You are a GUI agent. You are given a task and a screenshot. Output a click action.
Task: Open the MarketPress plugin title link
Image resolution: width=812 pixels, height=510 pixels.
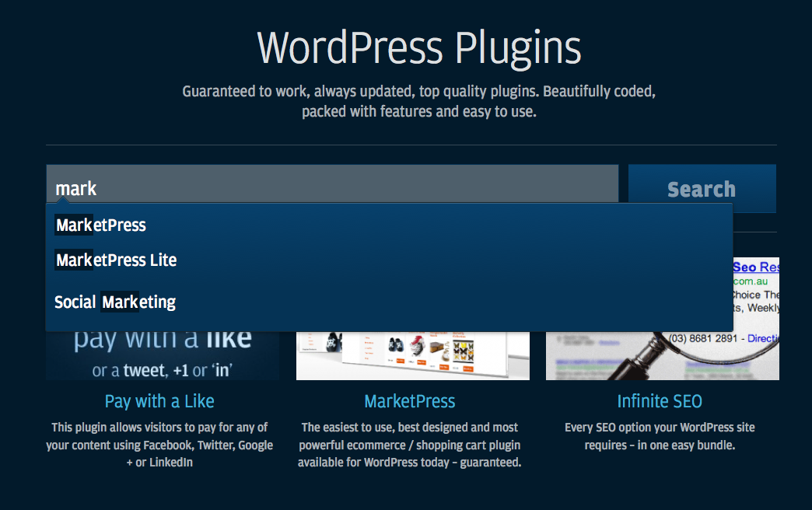[x=410, y=401]
